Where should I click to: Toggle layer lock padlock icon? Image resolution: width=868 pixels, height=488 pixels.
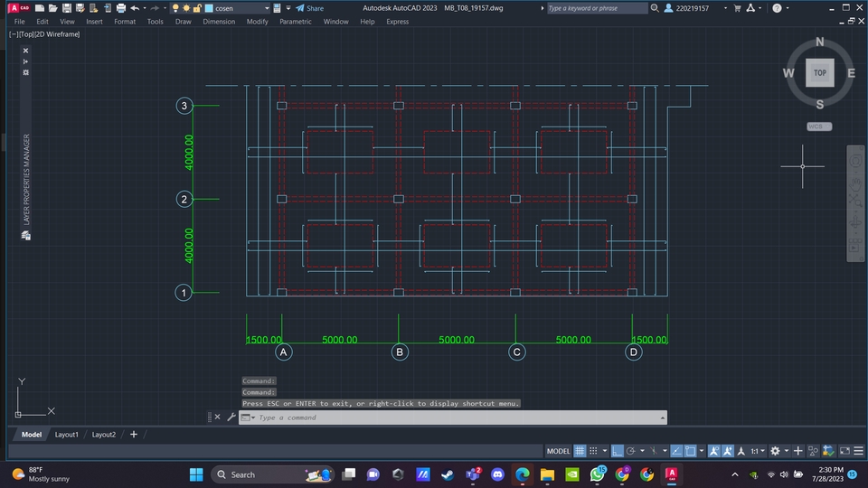[x=197, y=8]
